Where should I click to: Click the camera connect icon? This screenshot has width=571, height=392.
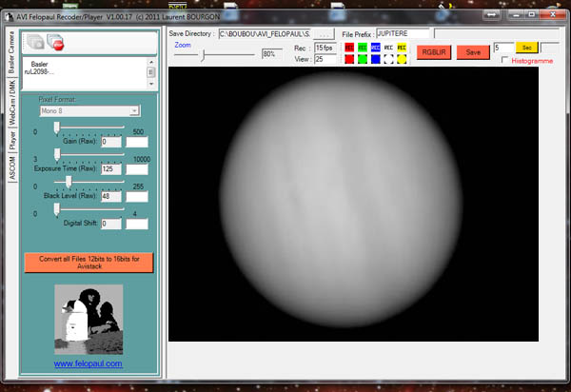pyautogui.click(x=36, y=43)
